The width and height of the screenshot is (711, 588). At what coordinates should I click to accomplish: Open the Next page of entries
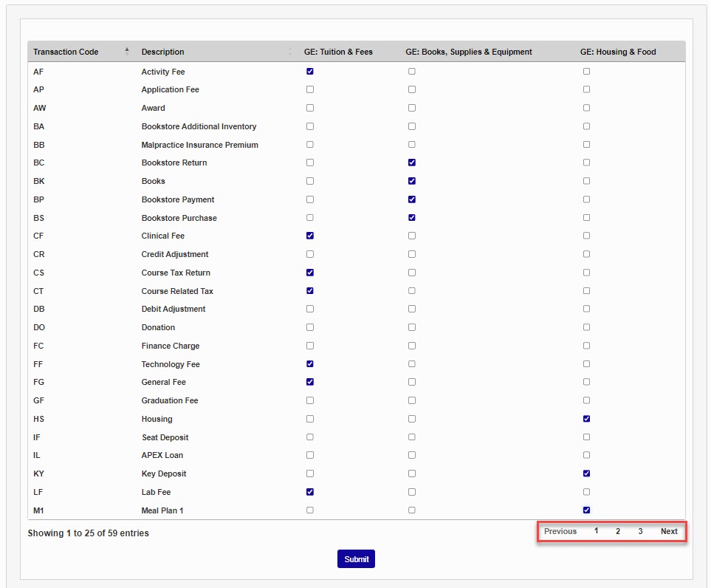669,531
